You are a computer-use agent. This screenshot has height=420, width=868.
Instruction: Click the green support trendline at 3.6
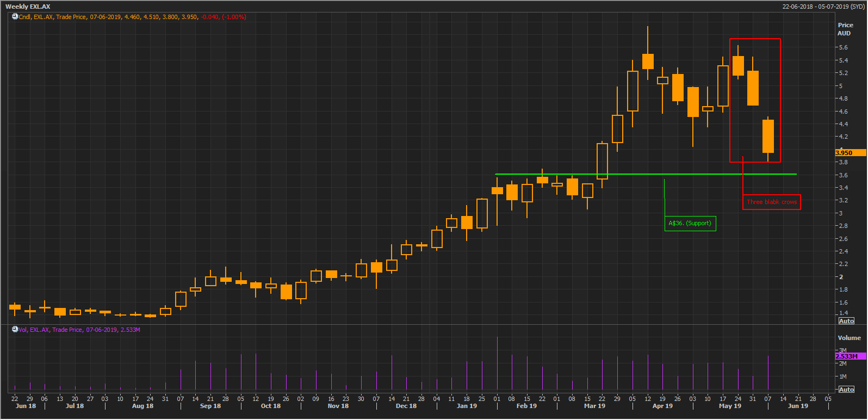(646, 174)
